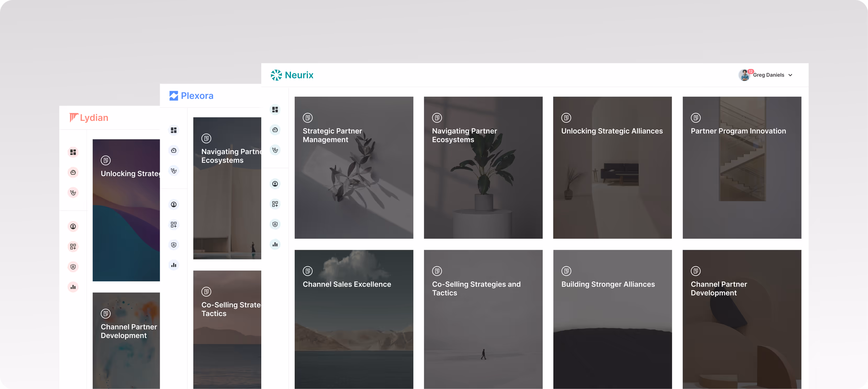Open the dashboard grid icon in Neurix sidebar
Viewport: 868px width, 389px height.
[275, 110]
